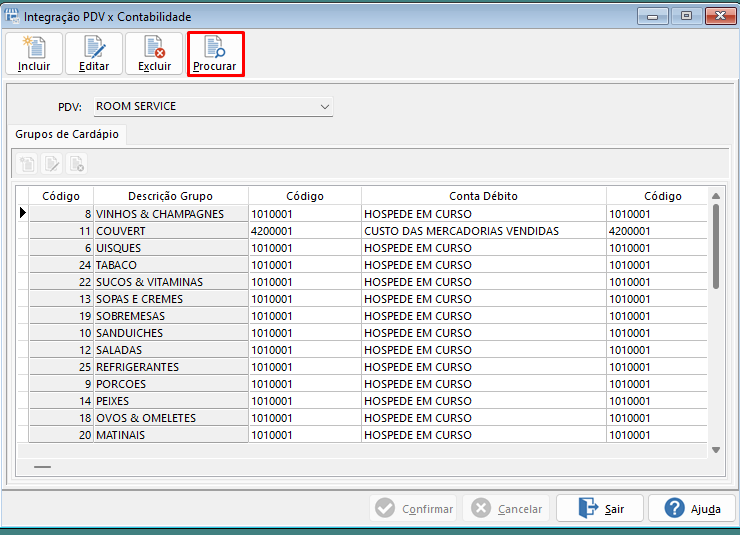Image resolution: width=740 pixels, height=535 pixels.
Task: Minimize the Integração PDV x Contabilidade window
Action: 653,16
